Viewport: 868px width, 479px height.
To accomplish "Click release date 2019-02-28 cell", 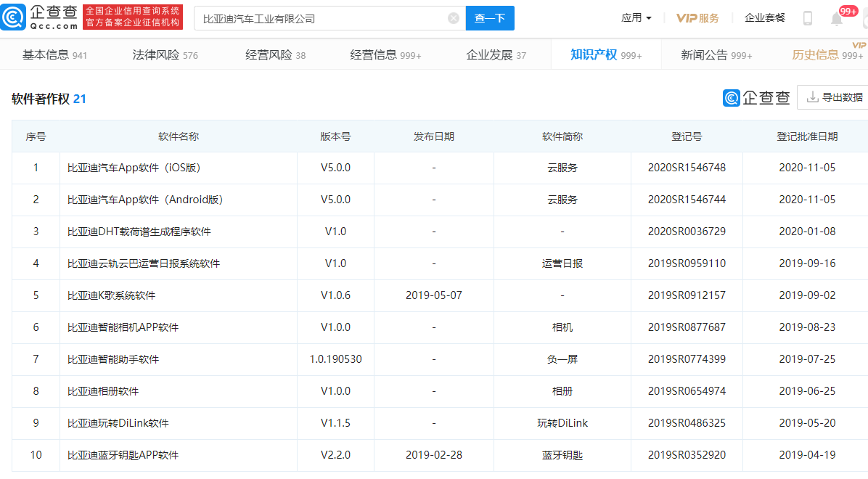I will pos(434,455).
